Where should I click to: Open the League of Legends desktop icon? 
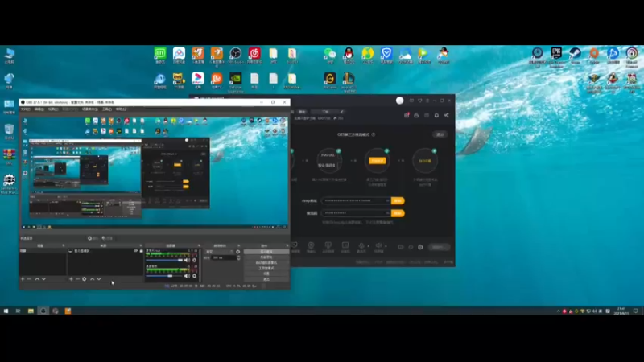point(349,81)
